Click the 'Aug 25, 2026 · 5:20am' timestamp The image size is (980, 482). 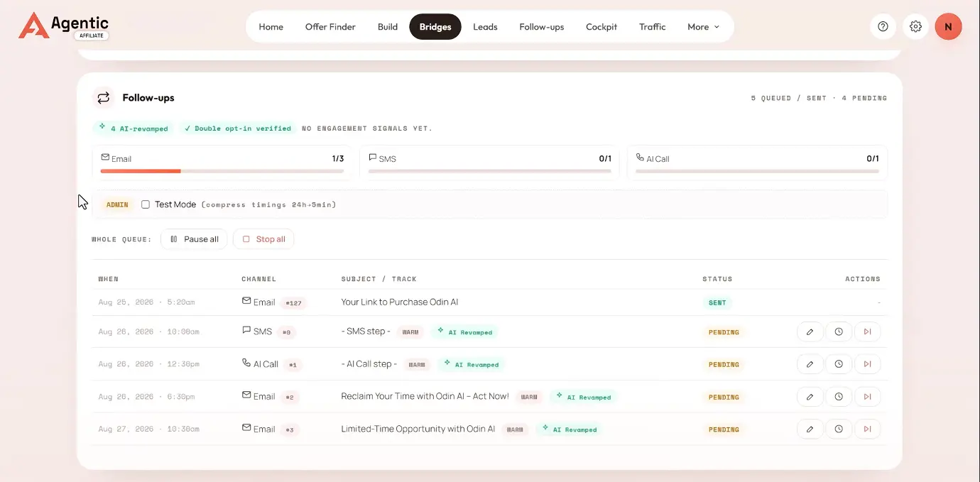pyautogui.click(x=146, y=302)
